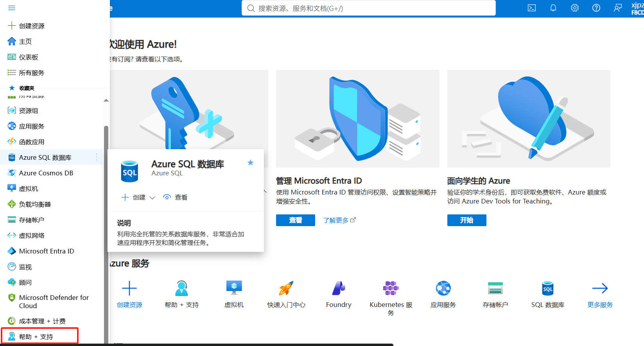This screenshot has width=644, height=346.
Task: Click the Microsoft Defender for Cloud shield icon
Action: (x=12, y=298)
